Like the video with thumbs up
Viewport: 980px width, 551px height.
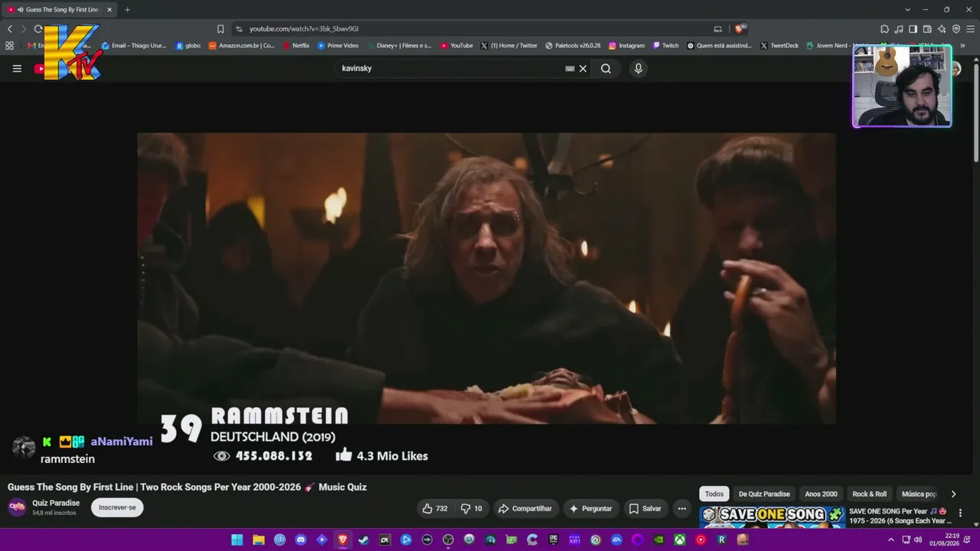coord(435,508)
